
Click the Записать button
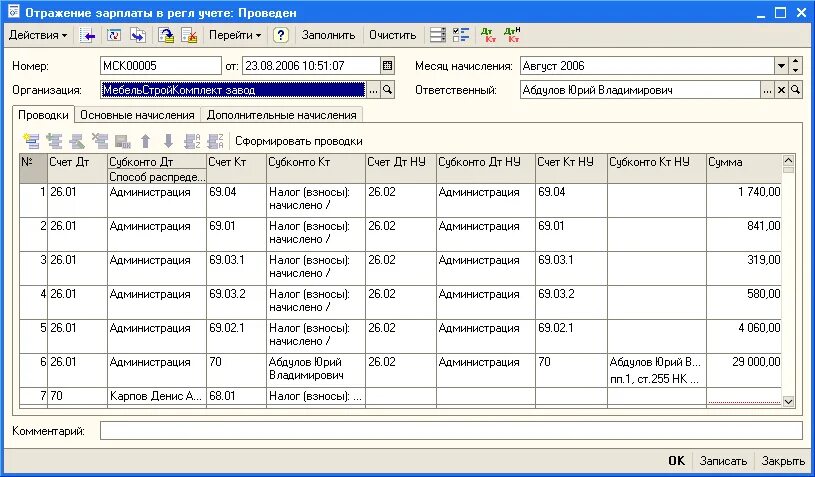click(723, 461)
